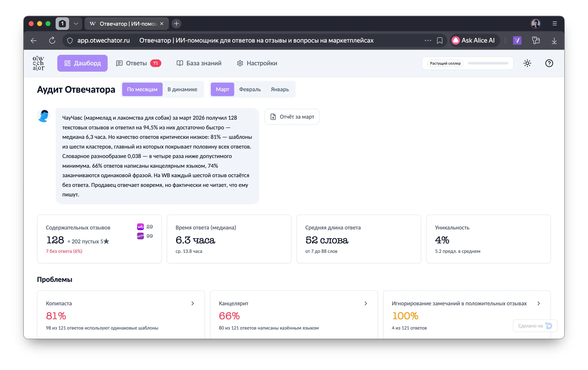Image resolution: width=588 pixels, height=370 pixels.
Task: Open the help question mark icon
Action: (x=549, y=63)
